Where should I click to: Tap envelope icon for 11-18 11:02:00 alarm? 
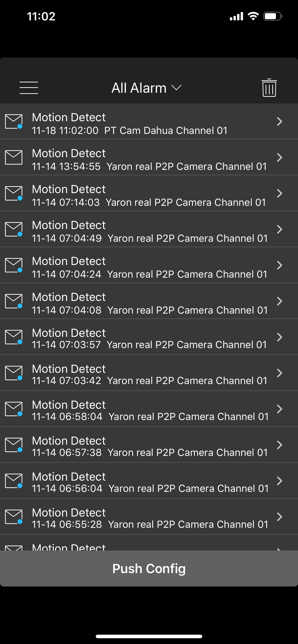(x=14, y=121)
